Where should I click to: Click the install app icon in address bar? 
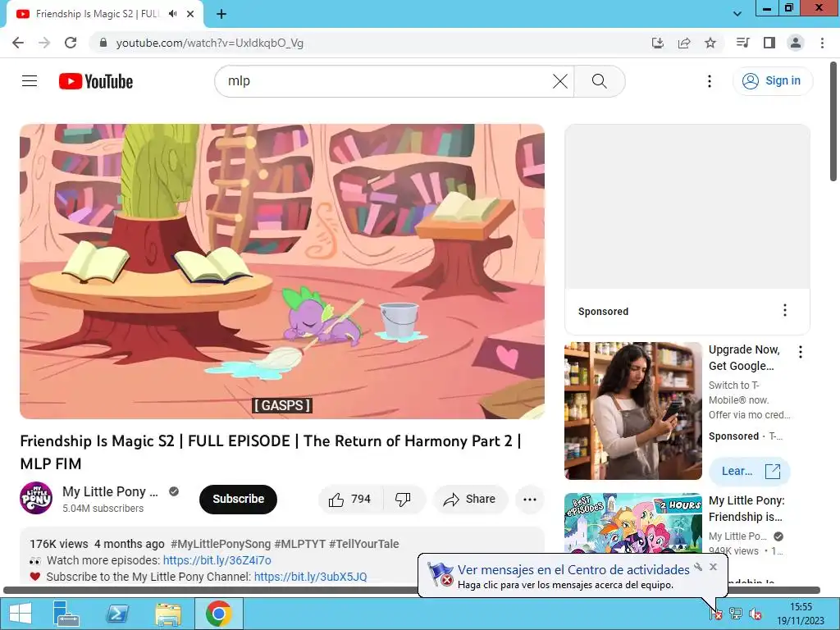point(658,43)
